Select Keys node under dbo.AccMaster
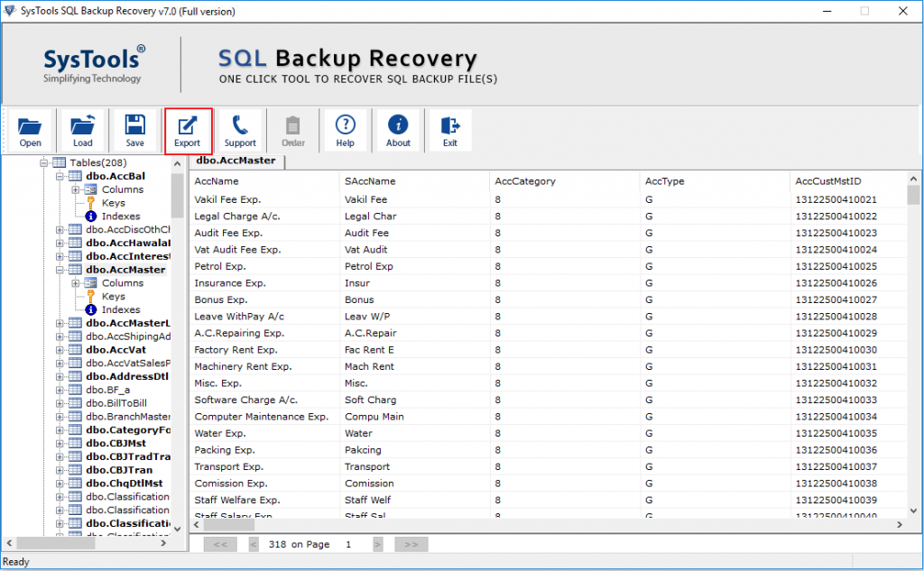The height and width of the screenshot is (571, 924). [113, 297]
